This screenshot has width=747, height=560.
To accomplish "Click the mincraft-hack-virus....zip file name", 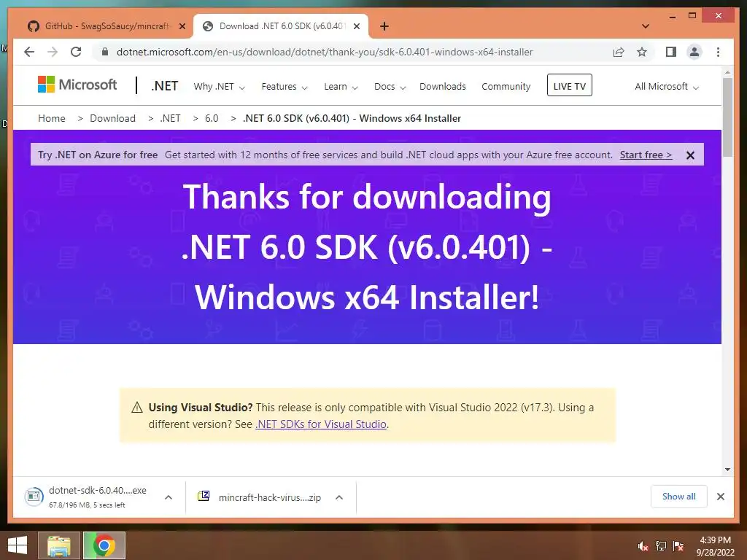I will point(270,497).
